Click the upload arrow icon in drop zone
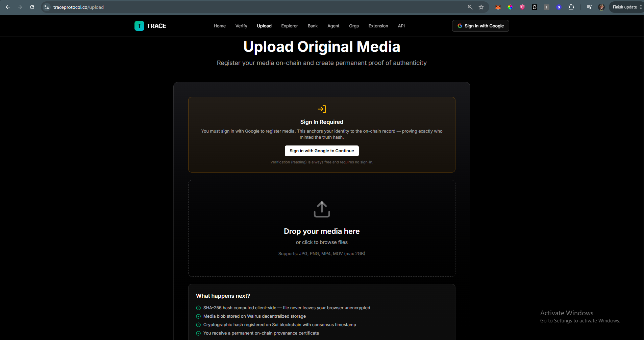This screenshot has width=644, height=340. [322, 209]
